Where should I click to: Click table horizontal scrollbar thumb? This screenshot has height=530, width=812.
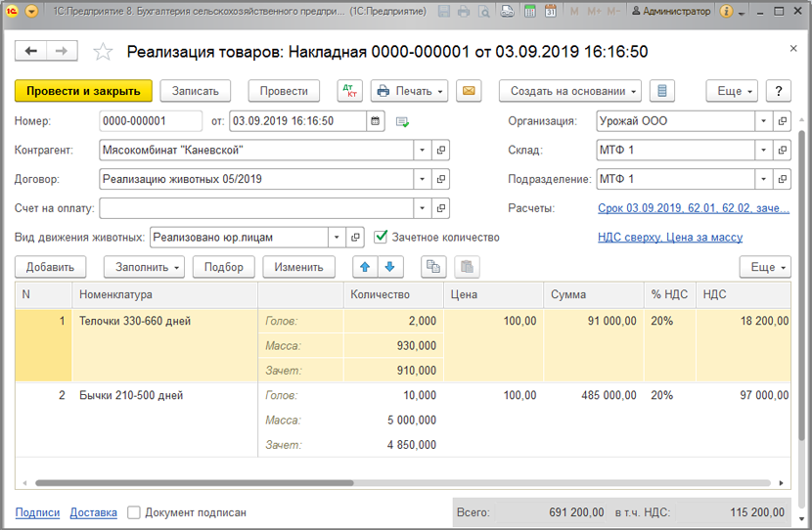[195, 483]
